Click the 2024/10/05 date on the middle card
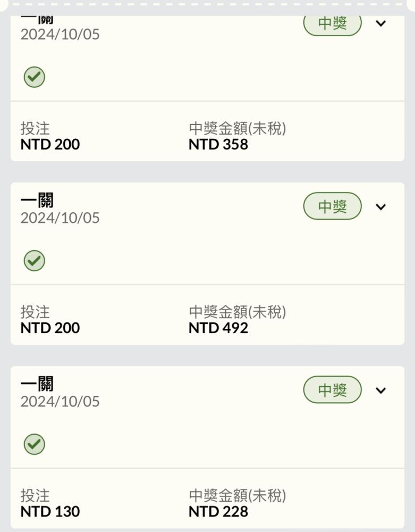 click(x=60, y=218)
